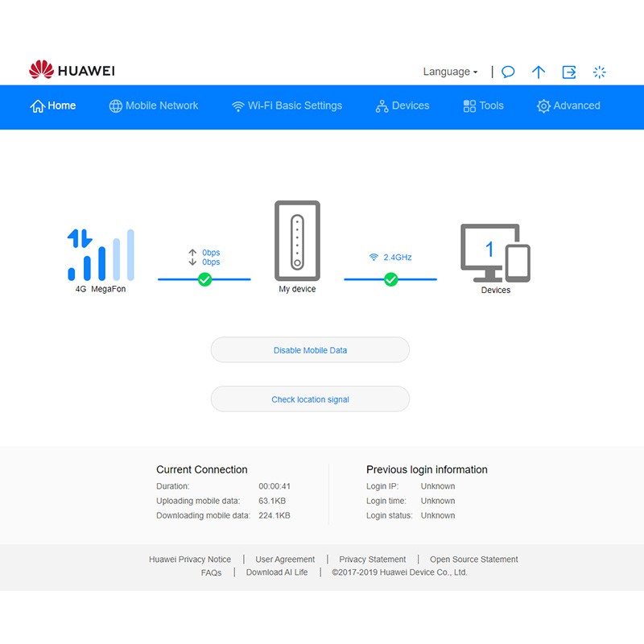This screenshot has height=644, width=644.
Task: Expand the Language dropdown
Action: (450, 72)
